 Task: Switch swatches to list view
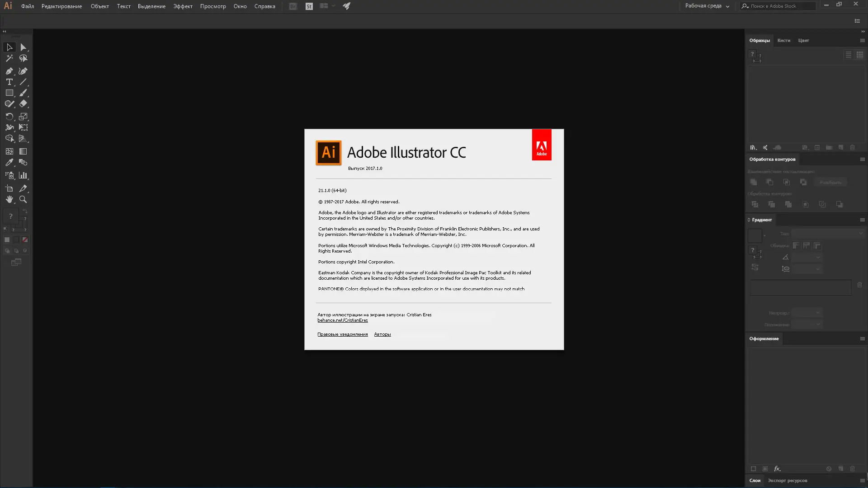click(848, 55)
